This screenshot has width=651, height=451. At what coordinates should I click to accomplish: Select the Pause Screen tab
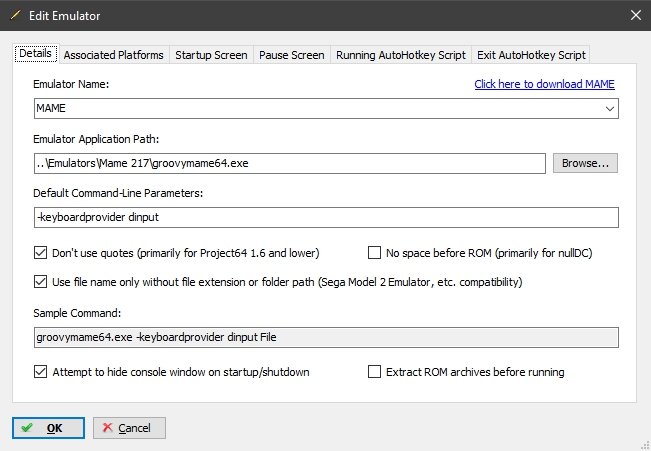(291, 55)
